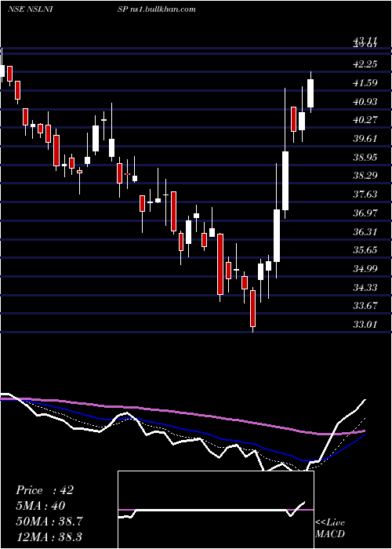Click the '<<Live MACD' label
This screenshot has width=392, height=549.
[330, 529]
